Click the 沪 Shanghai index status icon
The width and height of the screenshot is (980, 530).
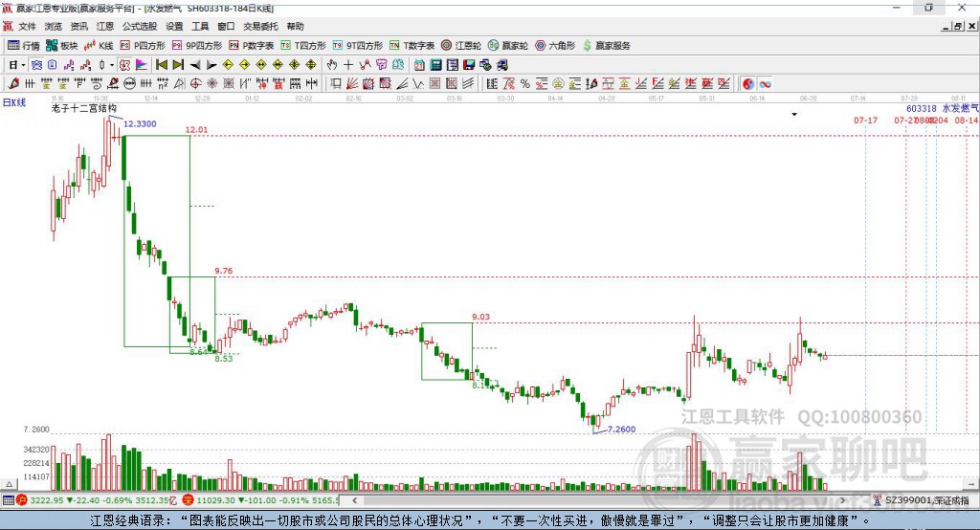coord(22,500)
